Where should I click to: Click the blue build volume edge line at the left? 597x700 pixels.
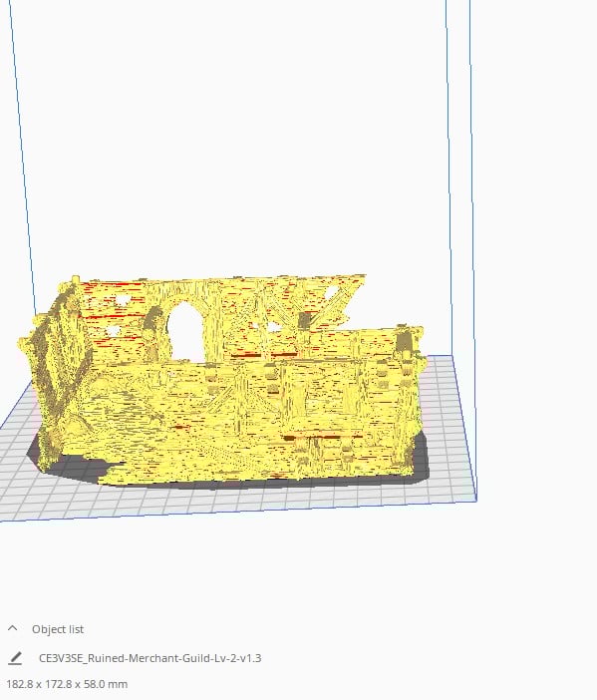(x=22, y=157)
